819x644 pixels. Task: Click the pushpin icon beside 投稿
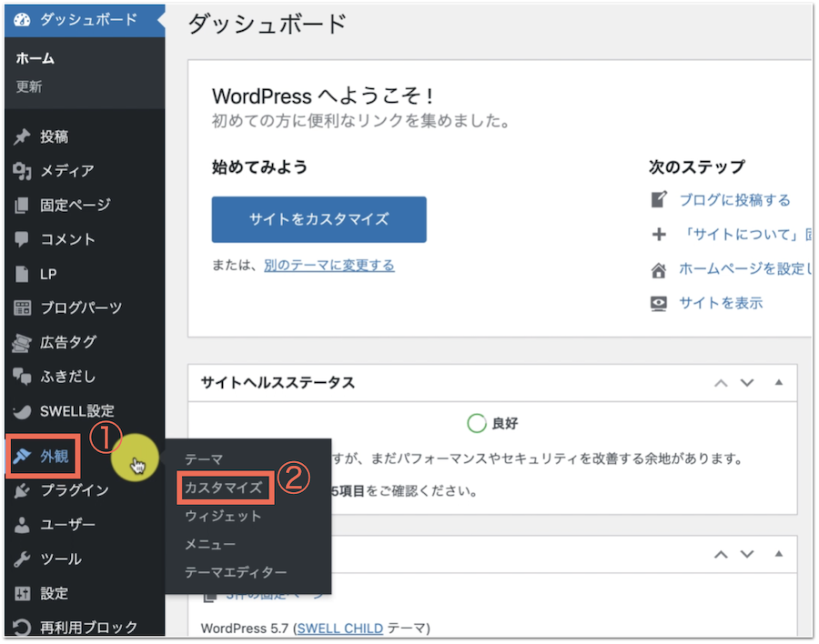click(x=23, y=137)
